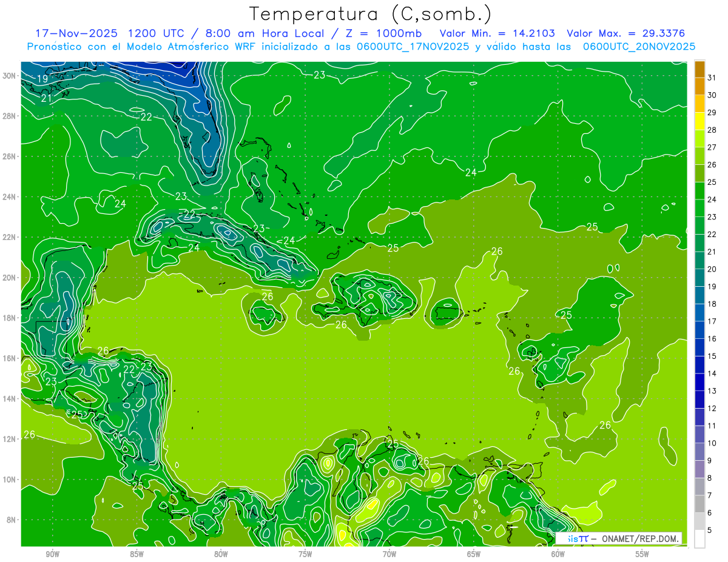Click the "0600UTC_20NOV2025" valid-until time
The height and width of the screenshot is (562, 728).
click(638, 47)
